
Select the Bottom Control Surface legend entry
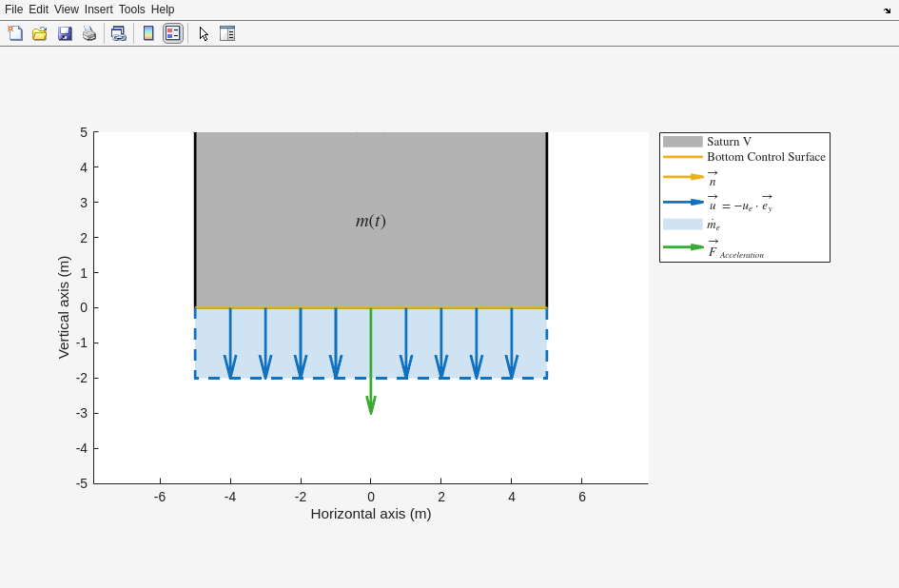[766, 157]
